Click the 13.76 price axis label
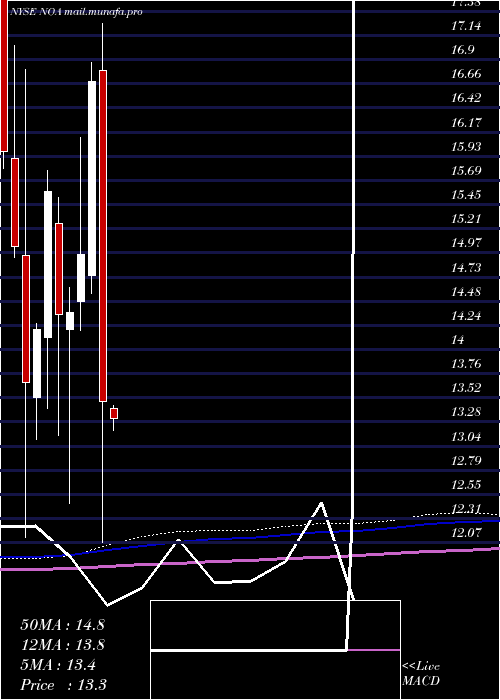 [466, 363]
